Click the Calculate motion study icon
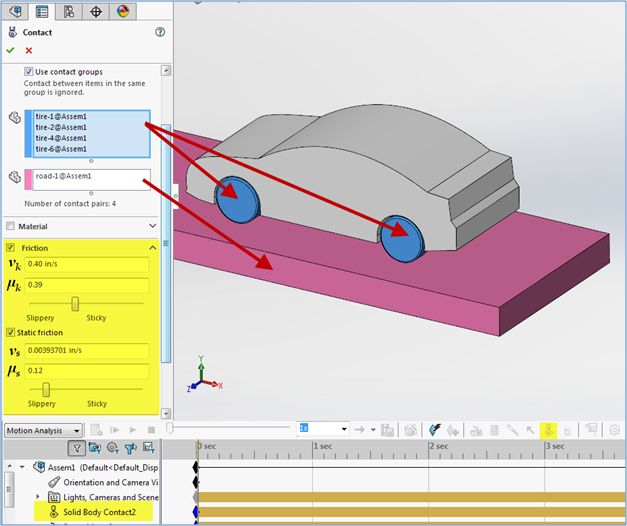Screen dimensions: 627x526 [96, 430]
